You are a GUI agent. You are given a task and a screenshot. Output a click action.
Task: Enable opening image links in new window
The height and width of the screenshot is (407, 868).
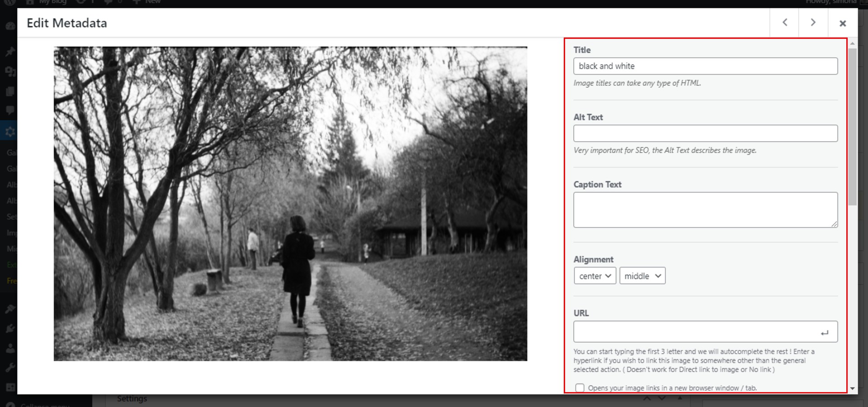580,388
